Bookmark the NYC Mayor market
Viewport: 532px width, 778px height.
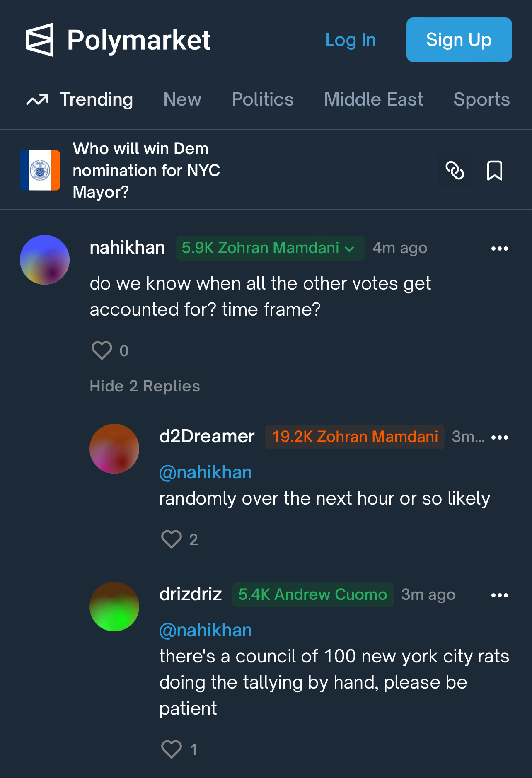pyautogui.click(x=494, y=170)
